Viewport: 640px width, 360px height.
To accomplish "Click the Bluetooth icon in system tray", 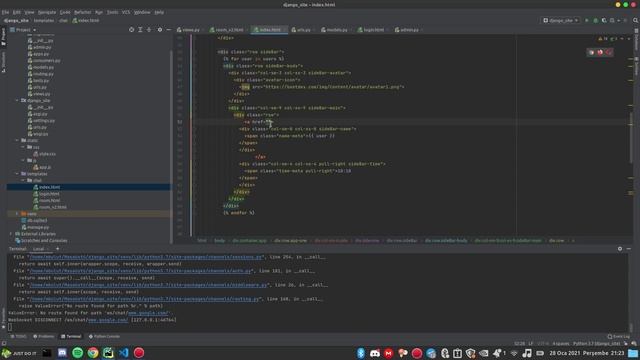I will click(x=361, y=353).
